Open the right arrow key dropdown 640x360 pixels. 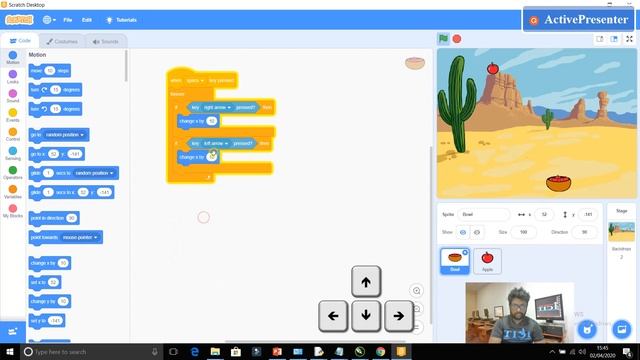point(217,107)
